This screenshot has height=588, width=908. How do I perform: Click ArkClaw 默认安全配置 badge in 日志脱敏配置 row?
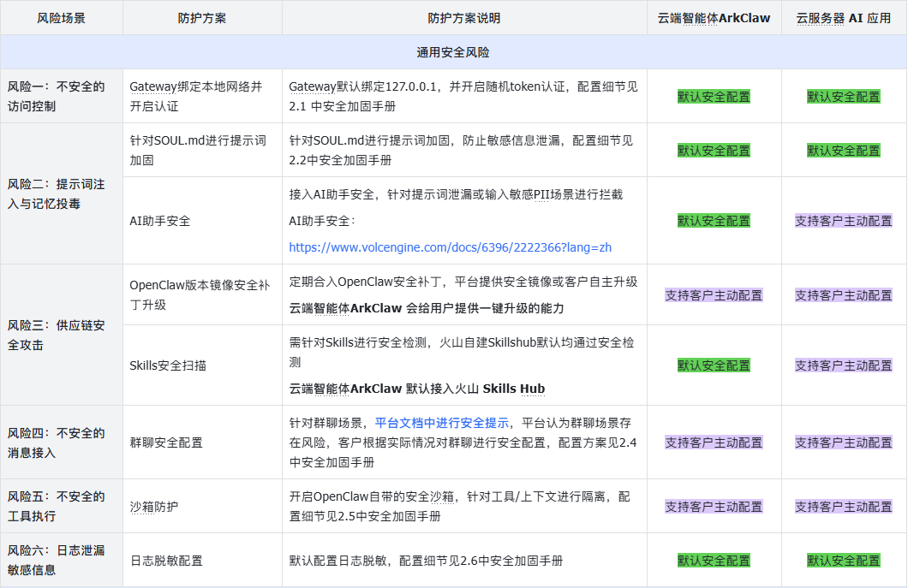point(714,561)
